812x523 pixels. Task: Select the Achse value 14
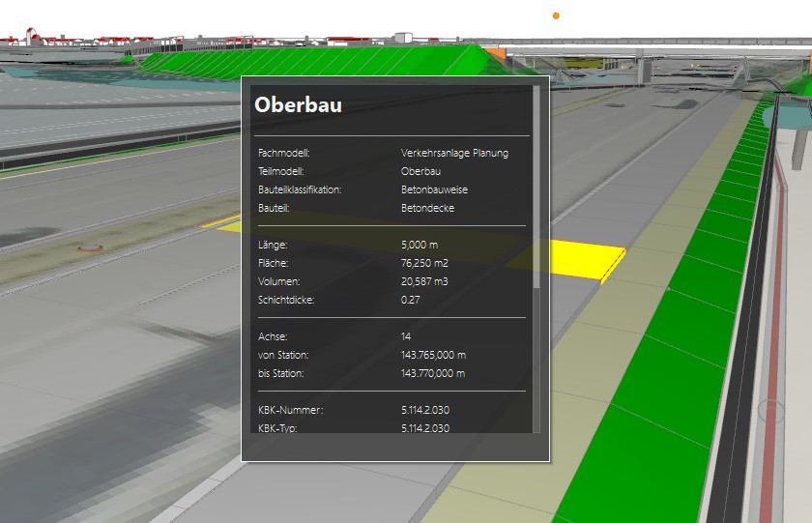coord(405,336)
